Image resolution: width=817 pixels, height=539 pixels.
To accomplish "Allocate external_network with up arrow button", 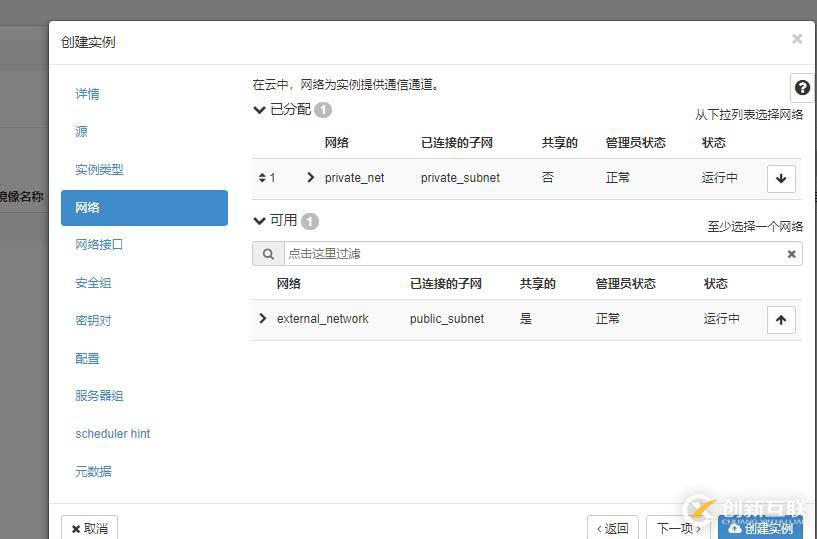I will (x=781, y=320).
